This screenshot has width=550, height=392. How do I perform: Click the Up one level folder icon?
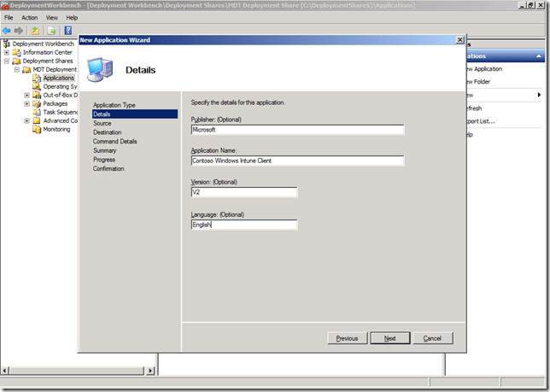pyautogui.click(x=35, y=31)
